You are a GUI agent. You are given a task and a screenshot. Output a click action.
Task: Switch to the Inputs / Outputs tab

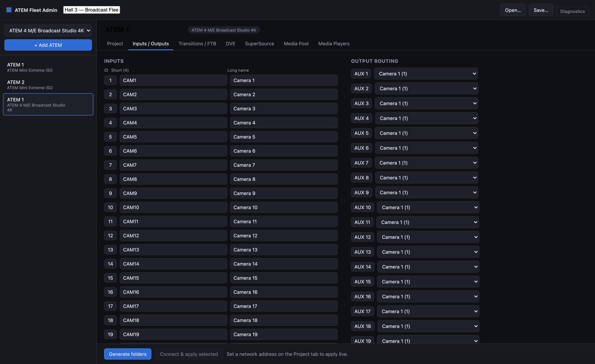pyautogui.click(x=151, y=44)
